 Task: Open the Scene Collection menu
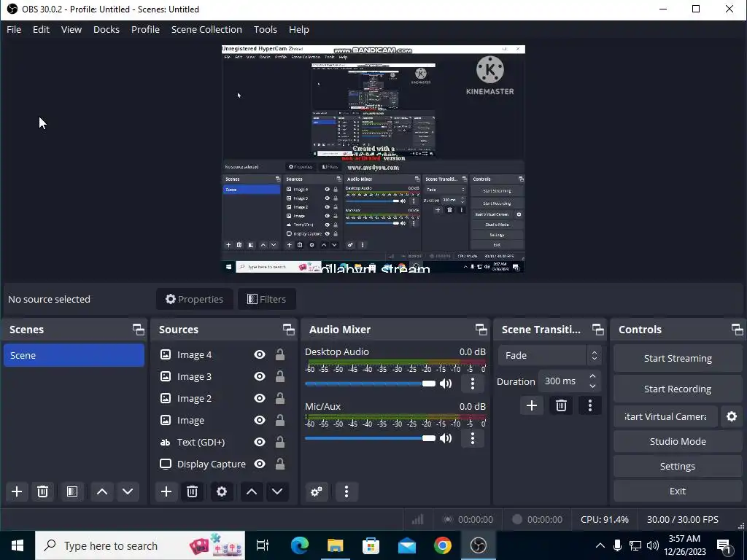click(206, 29)
